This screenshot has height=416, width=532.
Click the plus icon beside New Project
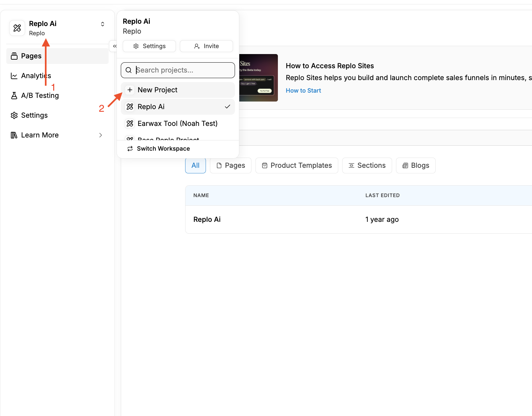(130, 90)
